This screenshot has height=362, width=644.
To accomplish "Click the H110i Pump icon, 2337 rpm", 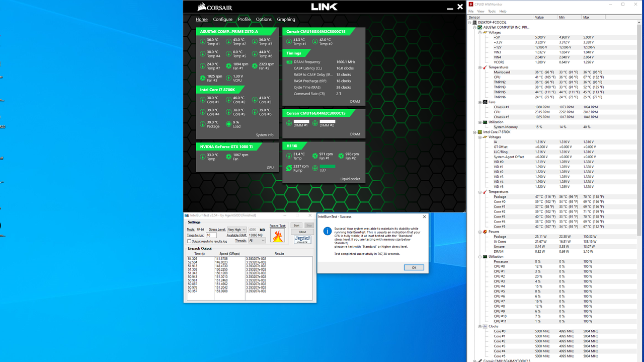I will 289,168.
